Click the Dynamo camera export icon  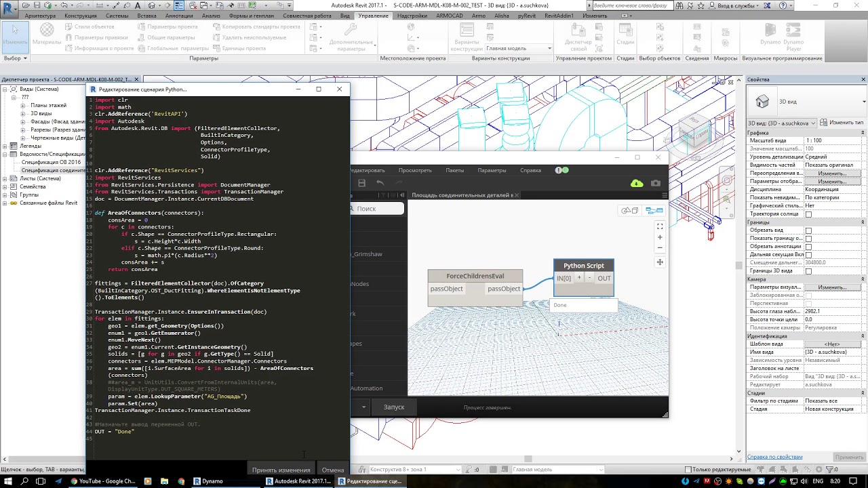[x=655, y=183]
